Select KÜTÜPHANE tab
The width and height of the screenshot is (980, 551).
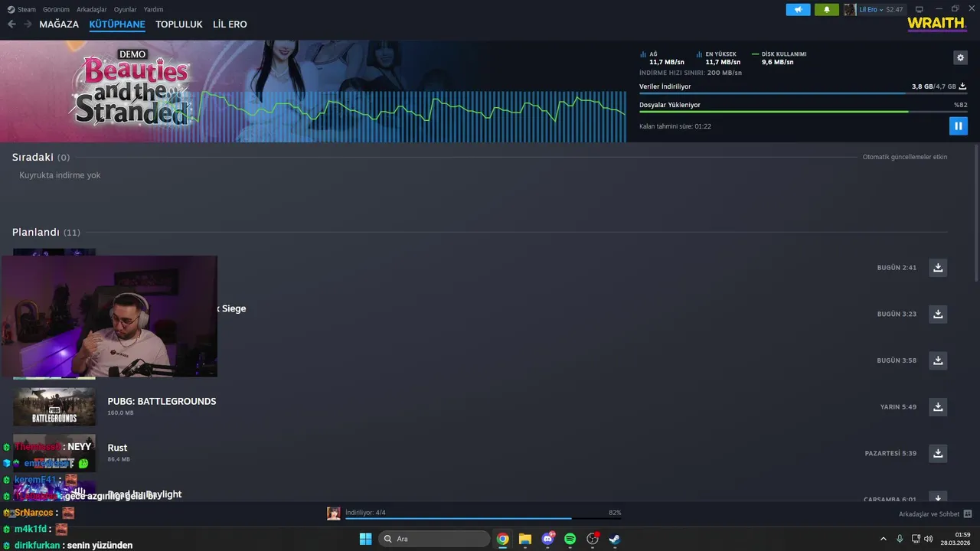(117, 24)
